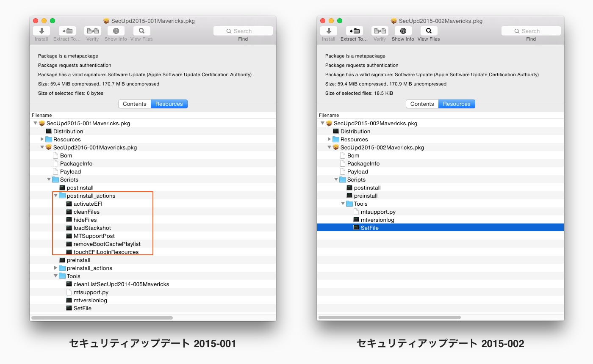This screenshot has width=593, height=364.
Task: Expand preinstall_actions folder
Action: point(56,268)
